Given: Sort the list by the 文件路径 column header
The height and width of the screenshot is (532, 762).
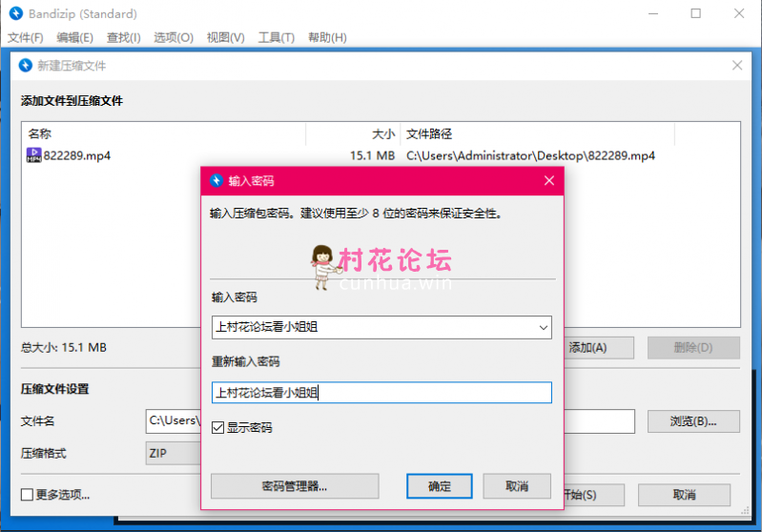Looking at the screenshot, I should click(x=538, y=134).
